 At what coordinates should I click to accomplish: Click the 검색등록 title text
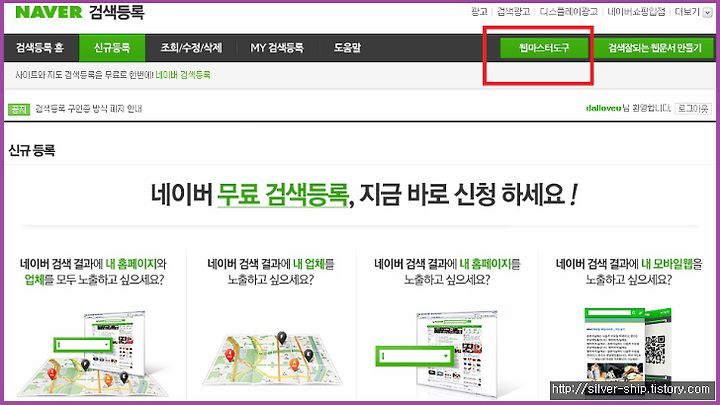point(117,12)
